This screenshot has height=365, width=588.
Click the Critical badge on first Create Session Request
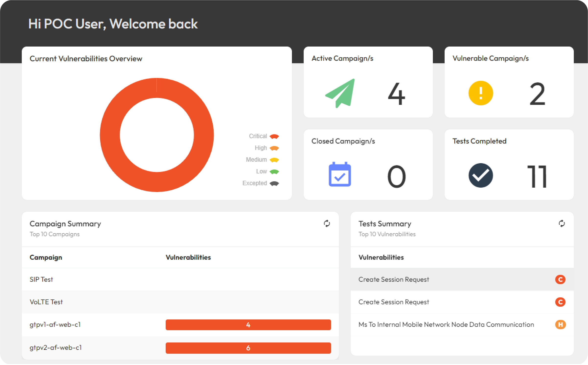point(560,279)
